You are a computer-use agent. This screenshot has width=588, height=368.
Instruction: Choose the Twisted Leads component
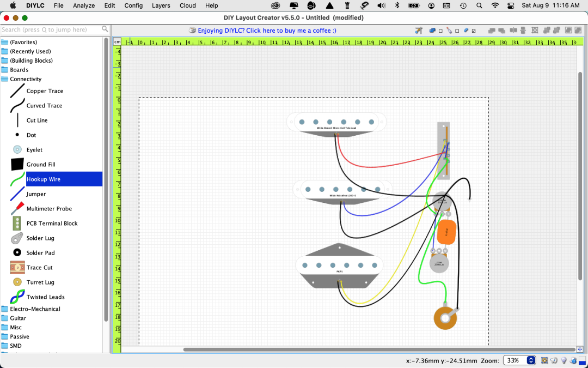pos(45,297)
